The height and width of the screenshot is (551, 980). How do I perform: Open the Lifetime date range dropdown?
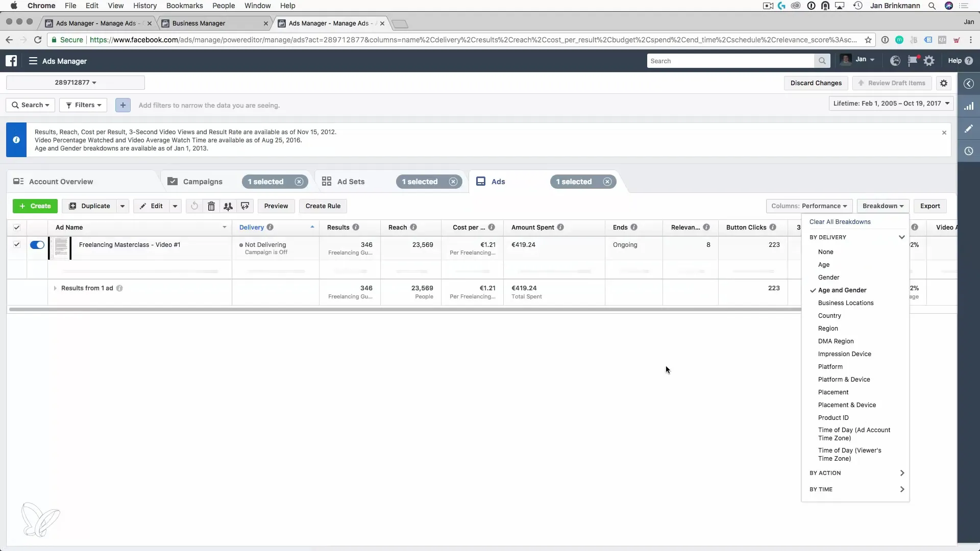point(891,104)
